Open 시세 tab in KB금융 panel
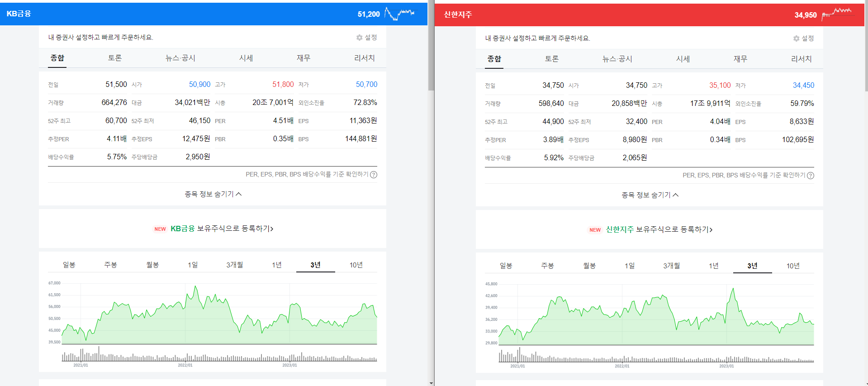Viewport: 868px width, 386px height. pyautogui.click(x=246, y=58)
